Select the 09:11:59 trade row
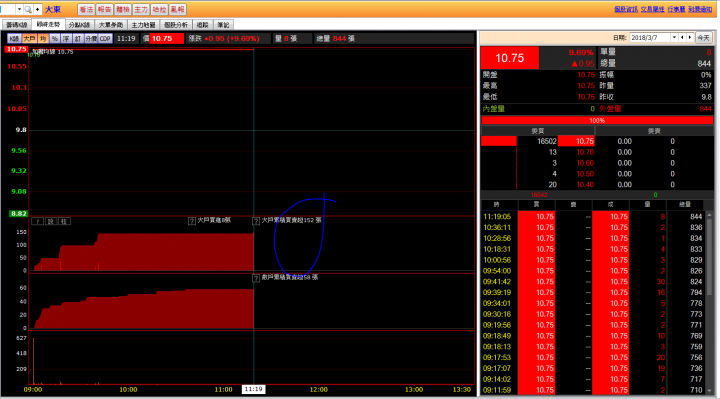Screen dimensions: 720x399 tap(593, 390)
